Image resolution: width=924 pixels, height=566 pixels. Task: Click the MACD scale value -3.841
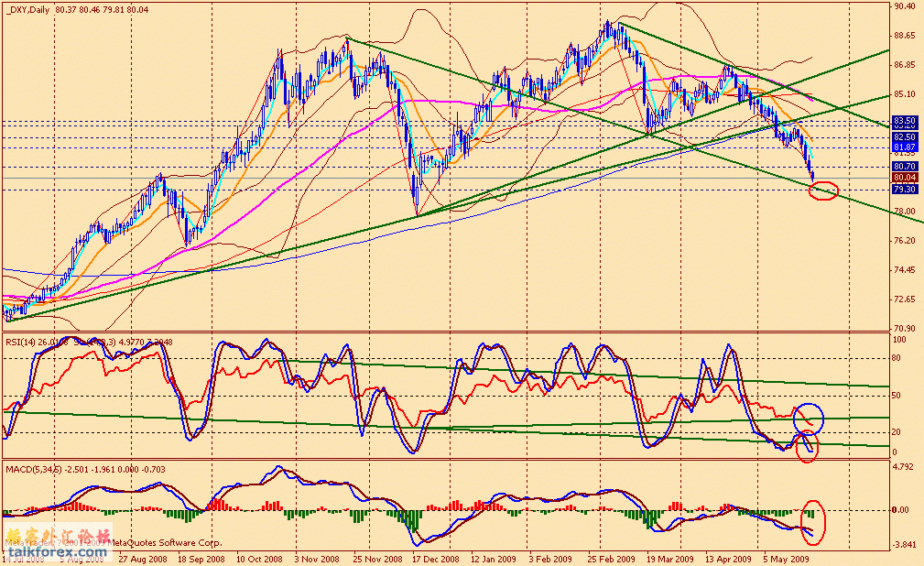click(903, 544)
